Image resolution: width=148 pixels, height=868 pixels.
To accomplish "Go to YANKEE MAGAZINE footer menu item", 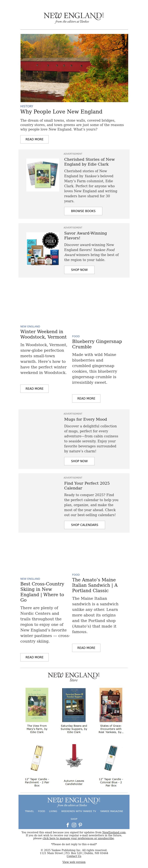I will (111, 811).
